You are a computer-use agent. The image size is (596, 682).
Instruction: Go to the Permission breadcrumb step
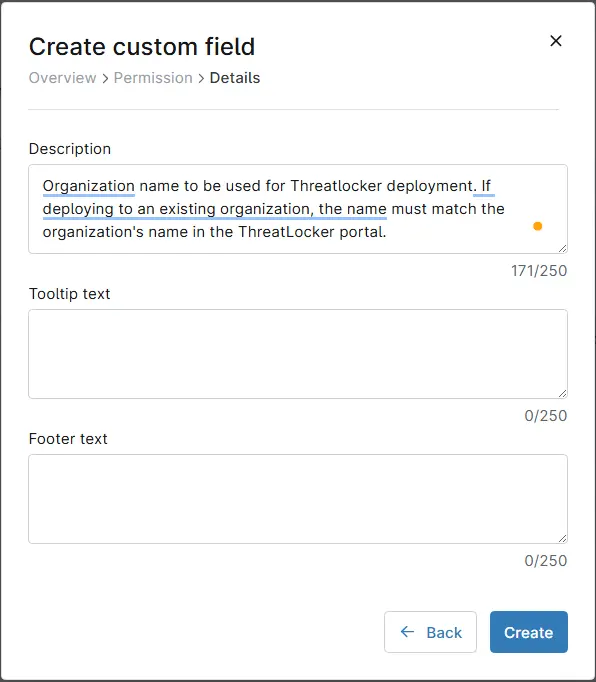pos(153,78)
